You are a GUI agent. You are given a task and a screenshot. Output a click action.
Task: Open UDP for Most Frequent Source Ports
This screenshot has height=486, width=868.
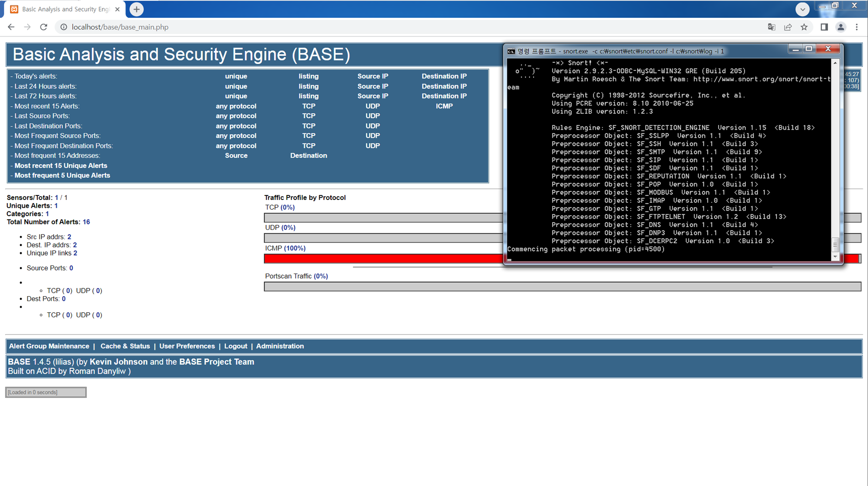coord(373,136)
